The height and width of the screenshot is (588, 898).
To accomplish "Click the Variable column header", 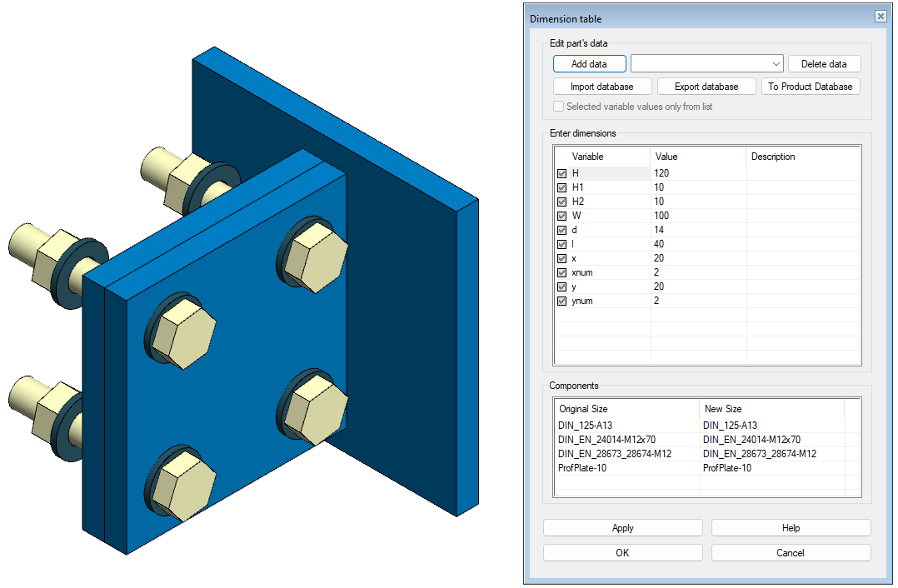I will 602,157.
